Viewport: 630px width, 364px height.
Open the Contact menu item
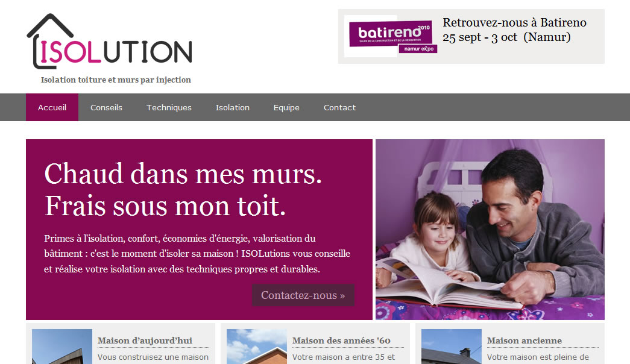[x=339, y=107]
